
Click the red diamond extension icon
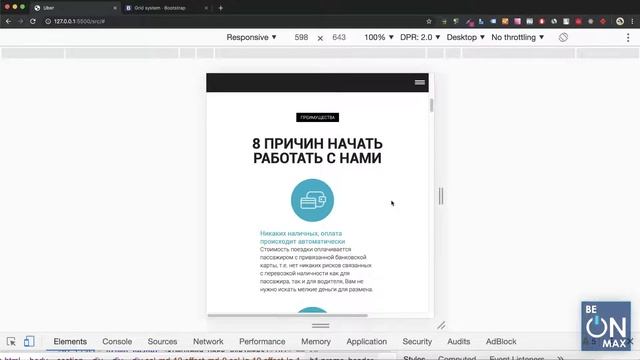tap(603, 21)
